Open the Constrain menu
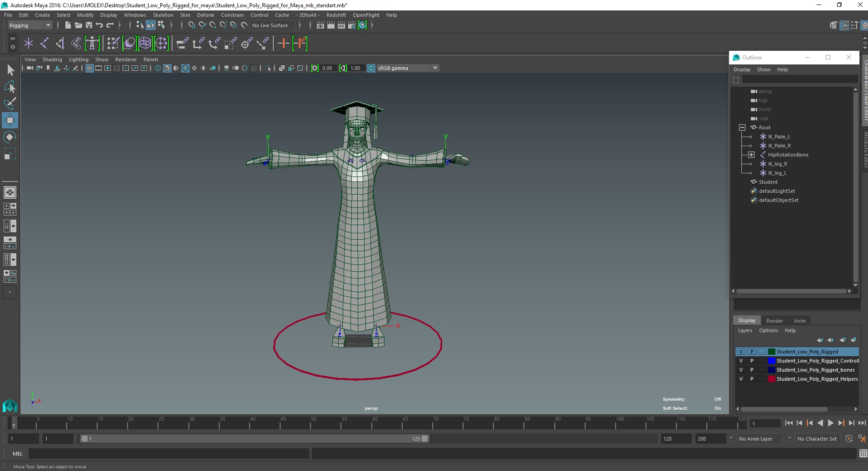 (232, 15)
